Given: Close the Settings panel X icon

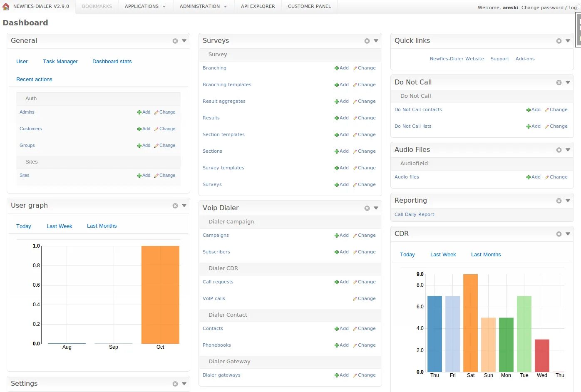Looking at the screenshot, I should point(175,384).
